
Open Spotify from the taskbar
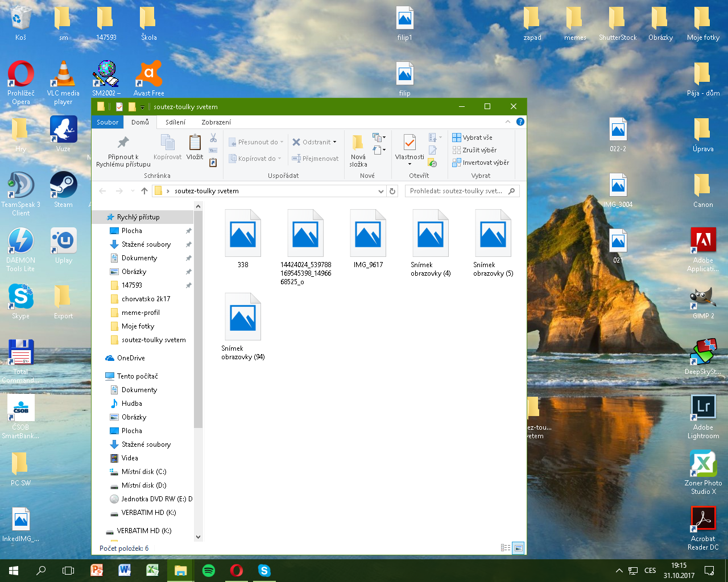209,571
